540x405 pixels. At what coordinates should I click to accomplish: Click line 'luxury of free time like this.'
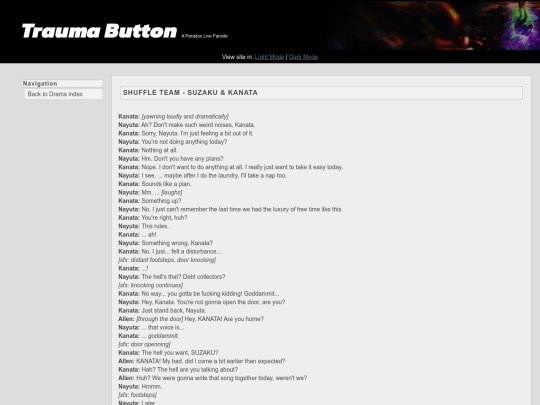308,209
